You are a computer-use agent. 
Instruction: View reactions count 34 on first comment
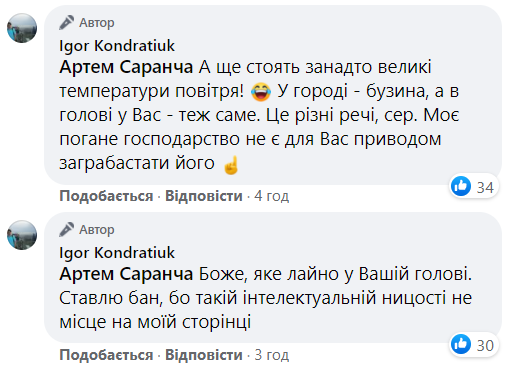(485, 188)
